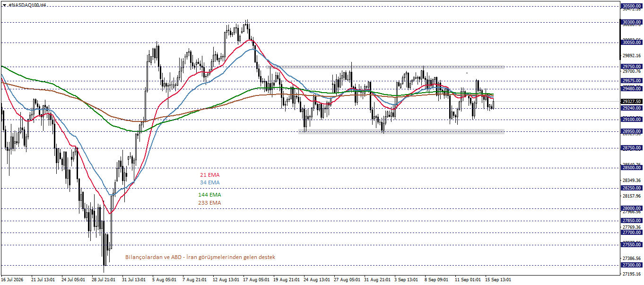Select the red 21 EMA label

click(x=209, y=175)
